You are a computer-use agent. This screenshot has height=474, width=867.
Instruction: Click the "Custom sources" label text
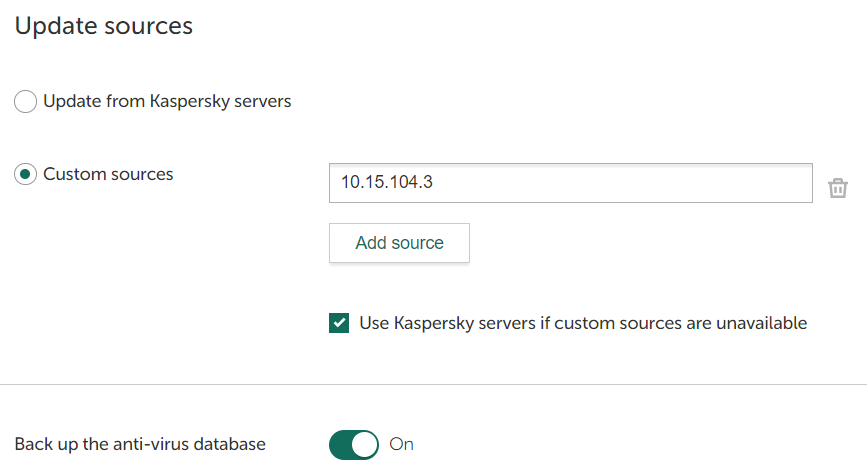(x=108, y=175)
